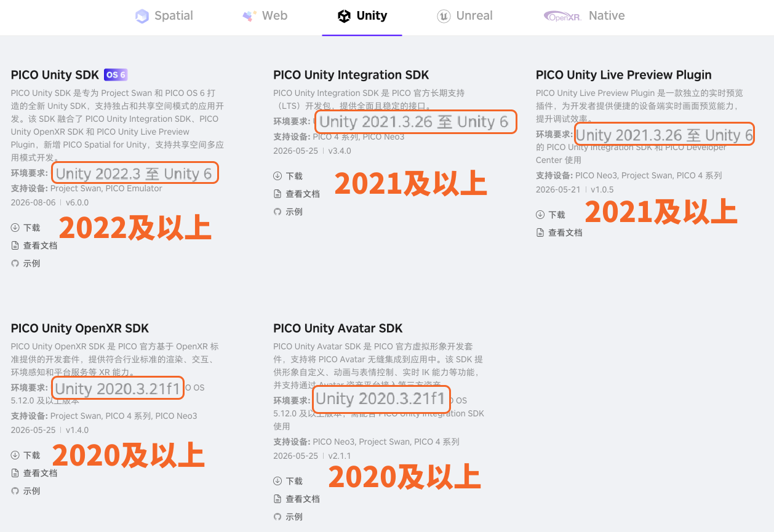Viewport: 774px width, 532px height.
Task: Open the Unreal tab
Action: (x=465, y=16)
